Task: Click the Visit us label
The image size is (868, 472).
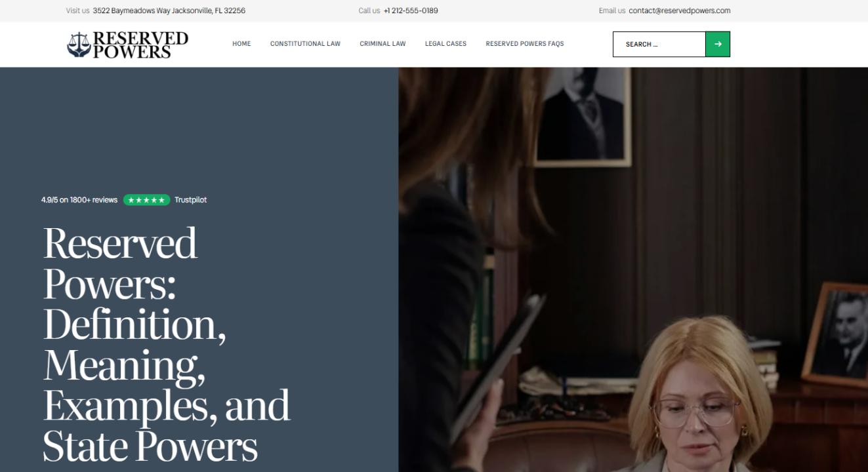Action: [x=77, y=10]
